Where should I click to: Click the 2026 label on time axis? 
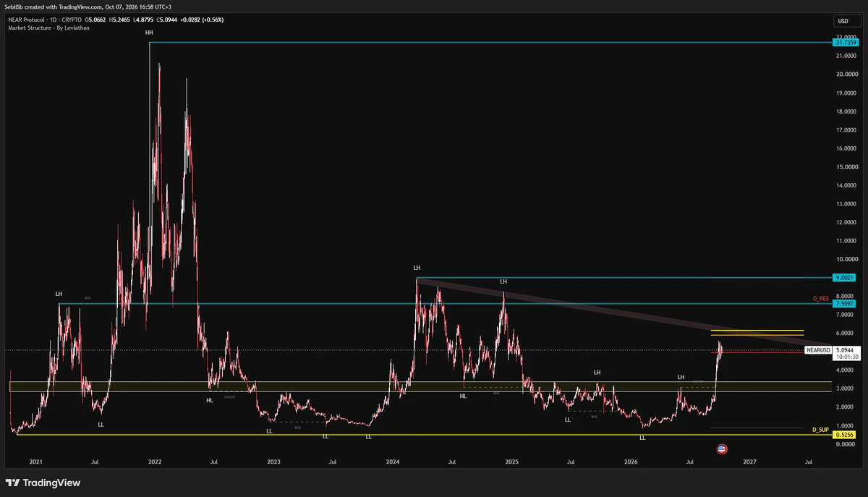point(631,461)
